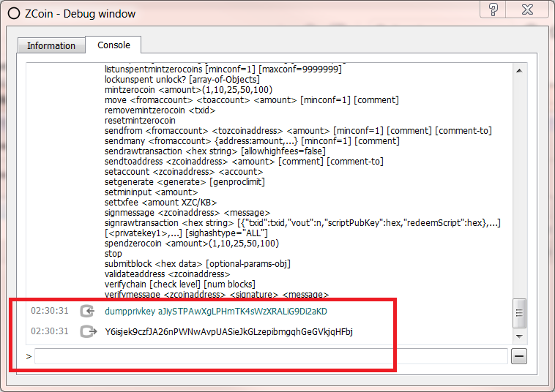The width and height of the screenshot is (555, 392).
Task: Click the 'verifymessage <zcoinaddress>' line
Action: pos(217,294)
